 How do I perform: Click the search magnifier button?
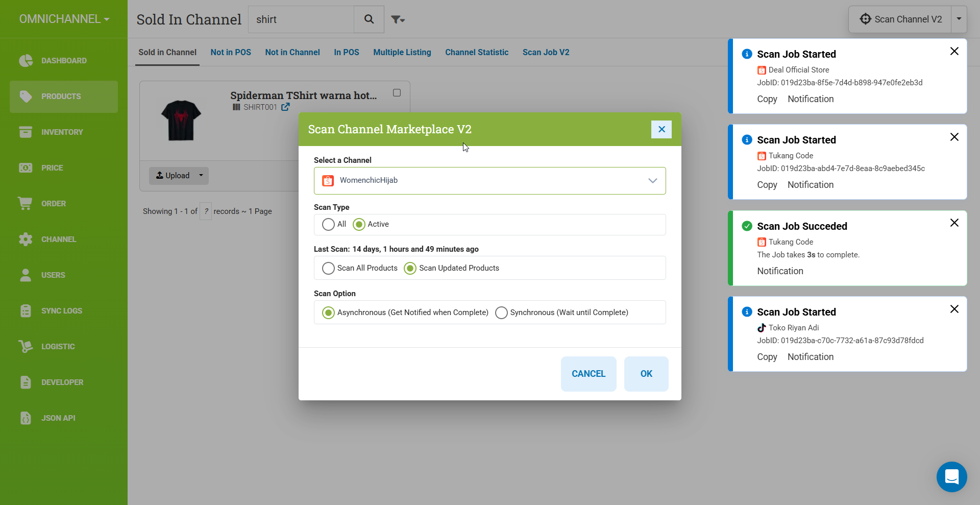(369, 19)
